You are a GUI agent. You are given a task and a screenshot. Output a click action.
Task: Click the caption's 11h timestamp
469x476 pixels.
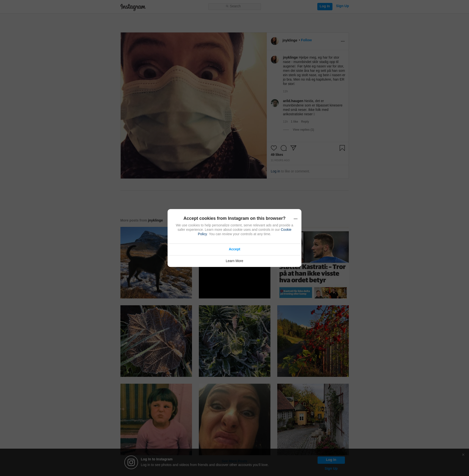(285, 91)
